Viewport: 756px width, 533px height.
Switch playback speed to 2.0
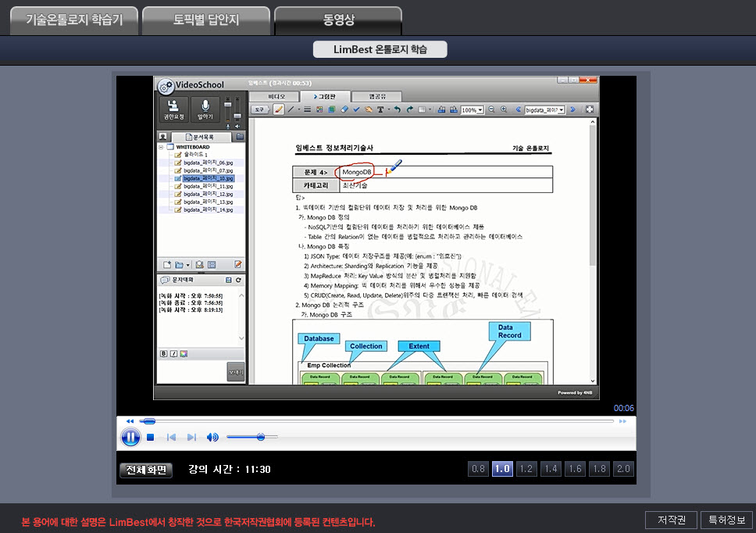click(x=623, y=469)
